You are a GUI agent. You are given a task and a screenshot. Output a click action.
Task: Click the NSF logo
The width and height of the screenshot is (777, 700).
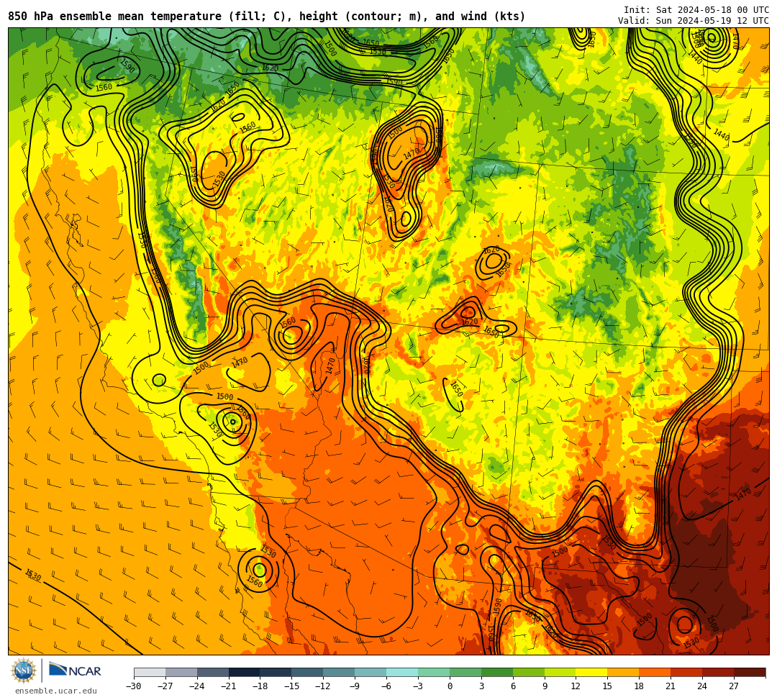click(x=23, y=671)
